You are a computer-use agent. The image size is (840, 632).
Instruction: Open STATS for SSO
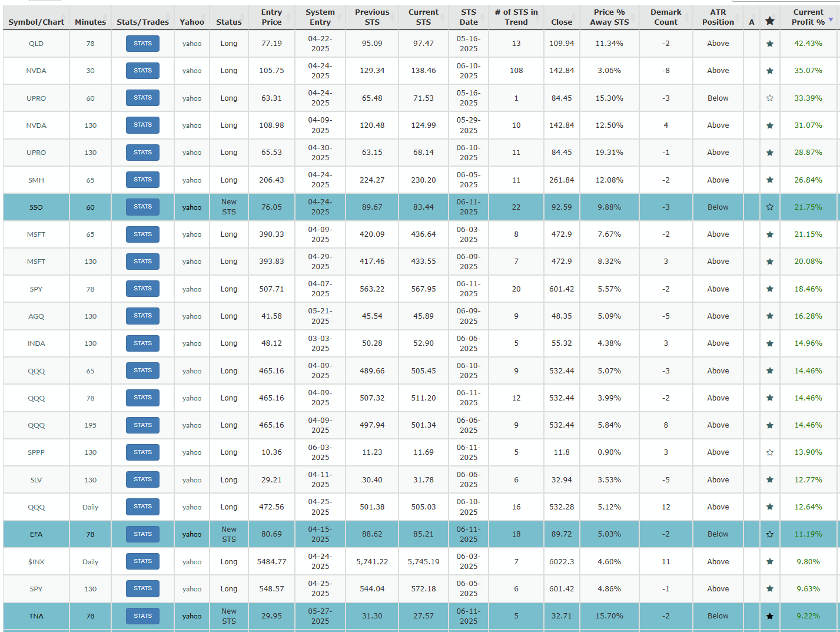point(142,207)
